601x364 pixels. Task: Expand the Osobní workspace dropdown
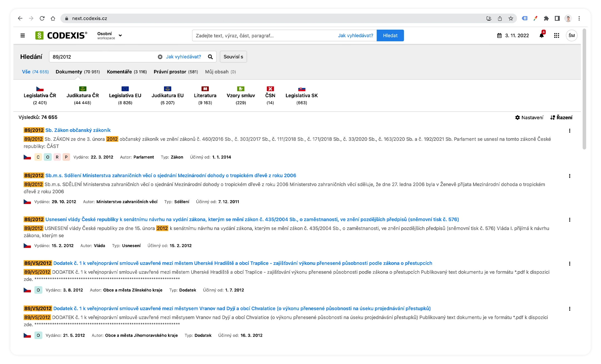[120, 36]
